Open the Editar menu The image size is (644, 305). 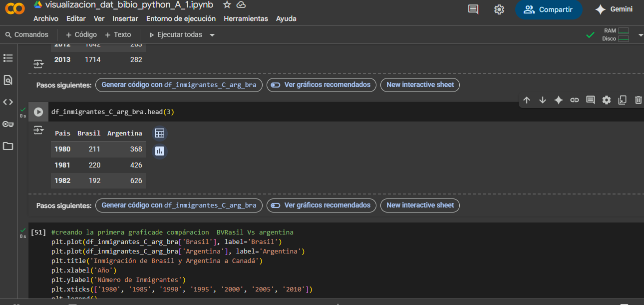pyautogui.click(x=76, y=18)
